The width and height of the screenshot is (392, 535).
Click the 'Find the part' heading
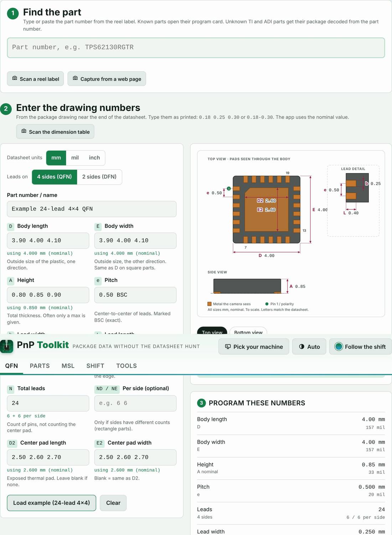click(52, 12)
